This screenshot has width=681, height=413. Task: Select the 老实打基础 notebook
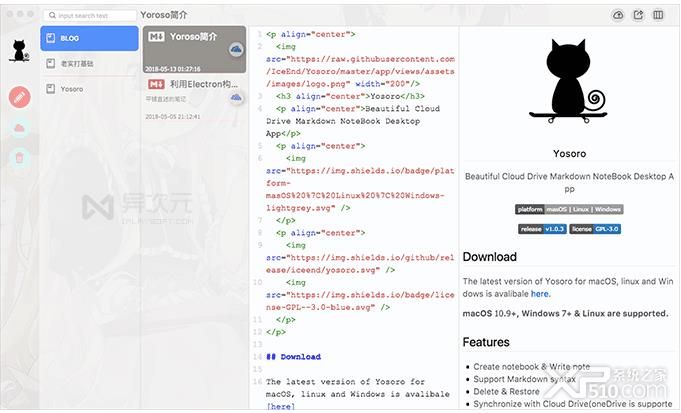coord(89,64)
